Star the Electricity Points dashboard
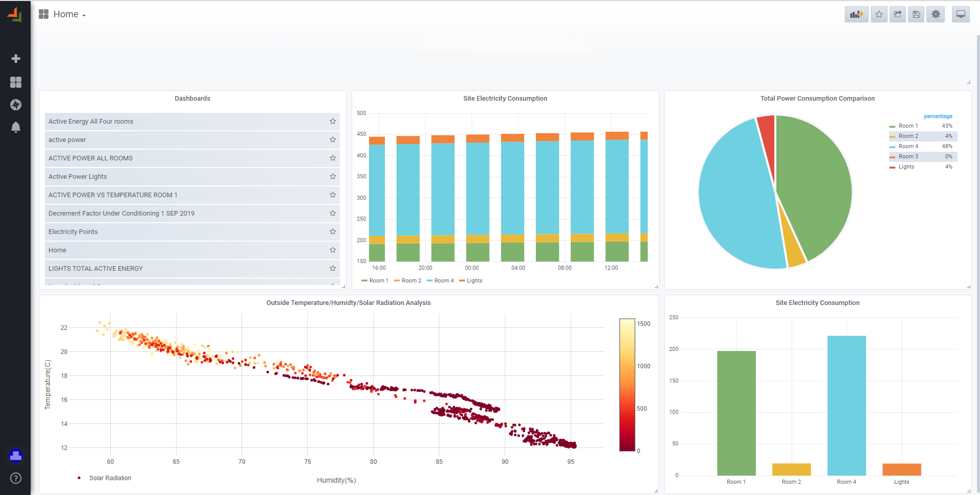Screen dimensions: 980x495 pos(333,231)
